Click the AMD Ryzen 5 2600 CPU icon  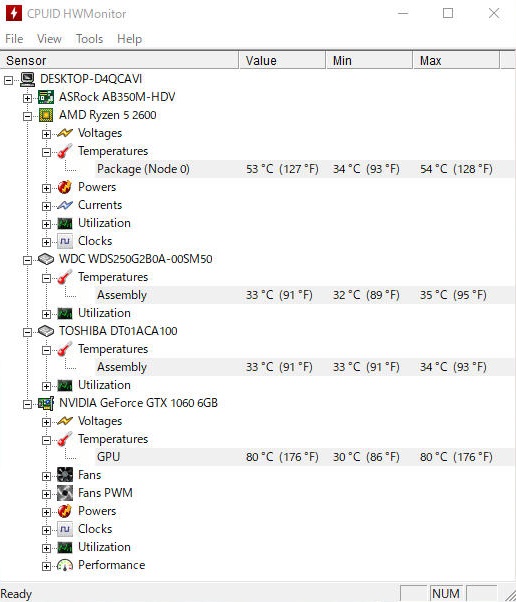[x=46, y=115]
